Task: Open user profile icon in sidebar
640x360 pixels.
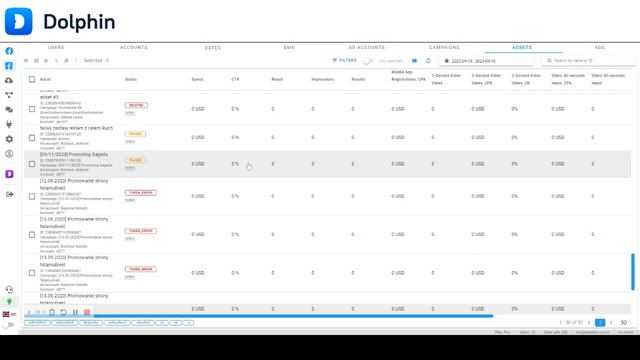Action: (9, 154)
